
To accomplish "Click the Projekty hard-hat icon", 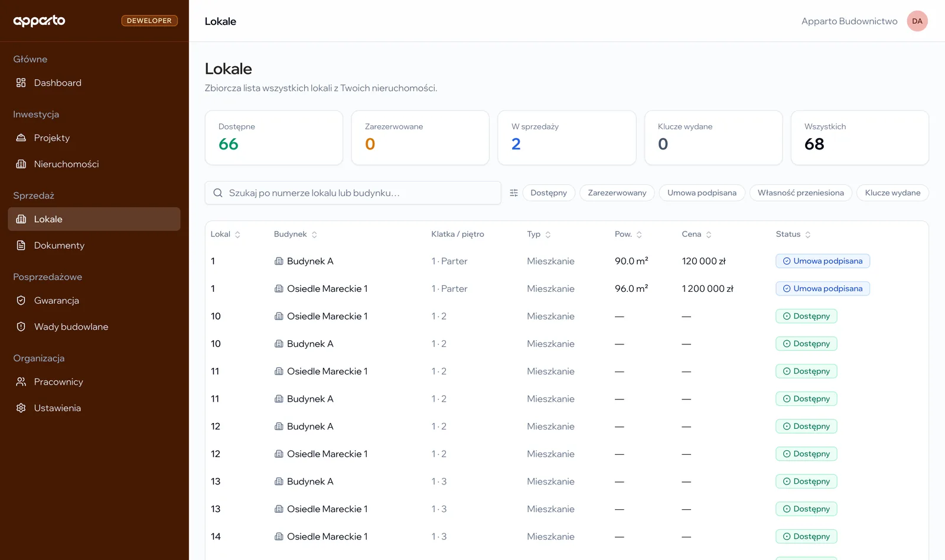I will point(21,138).
